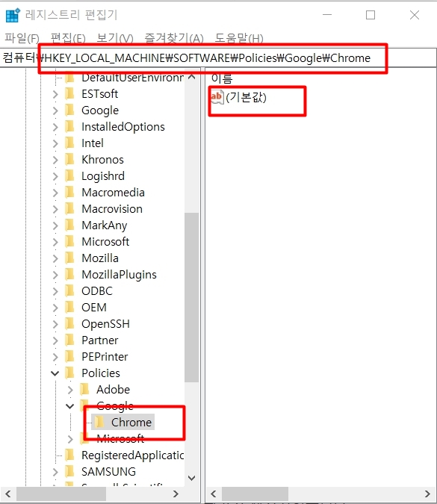Select the Khronos folder icon
Image resolution: width=437 pixels, height=504 pixels.
point(69,160)
